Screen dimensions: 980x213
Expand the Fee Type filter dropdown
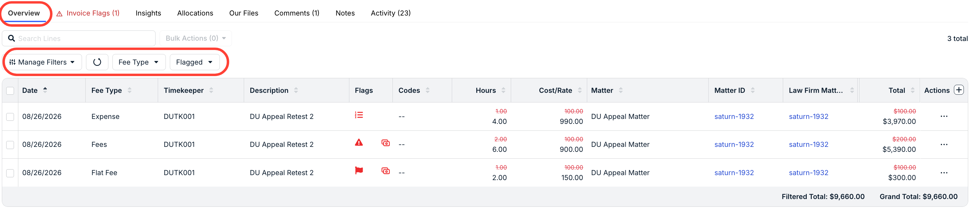(x=139, y=62)
